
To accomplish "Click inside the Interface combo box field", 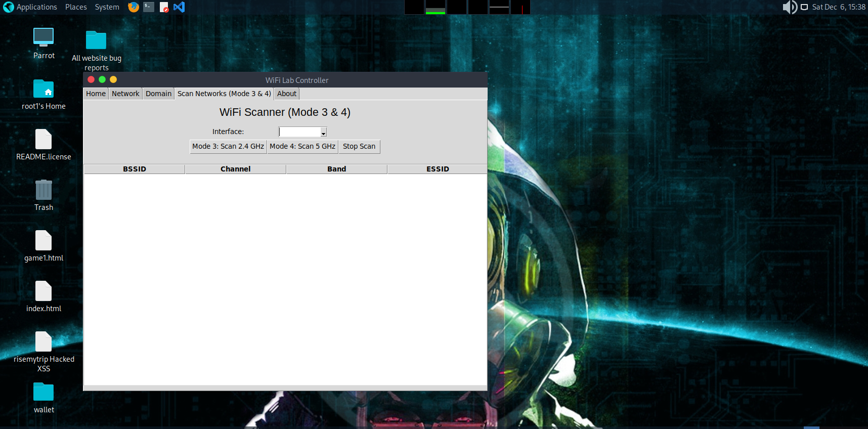I will [299, 132].
